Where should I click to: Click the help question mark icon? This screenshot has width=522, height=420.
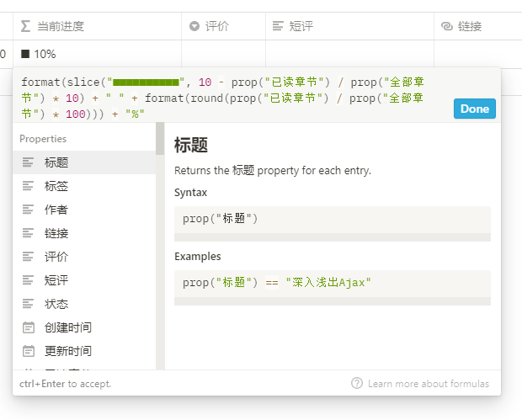(x=357, y=383)
